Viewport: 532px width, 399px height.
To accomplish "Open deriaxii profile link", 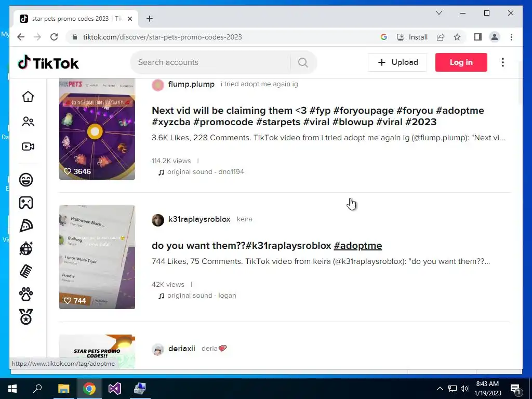I will pyautogui.click(x=181, y=349).
